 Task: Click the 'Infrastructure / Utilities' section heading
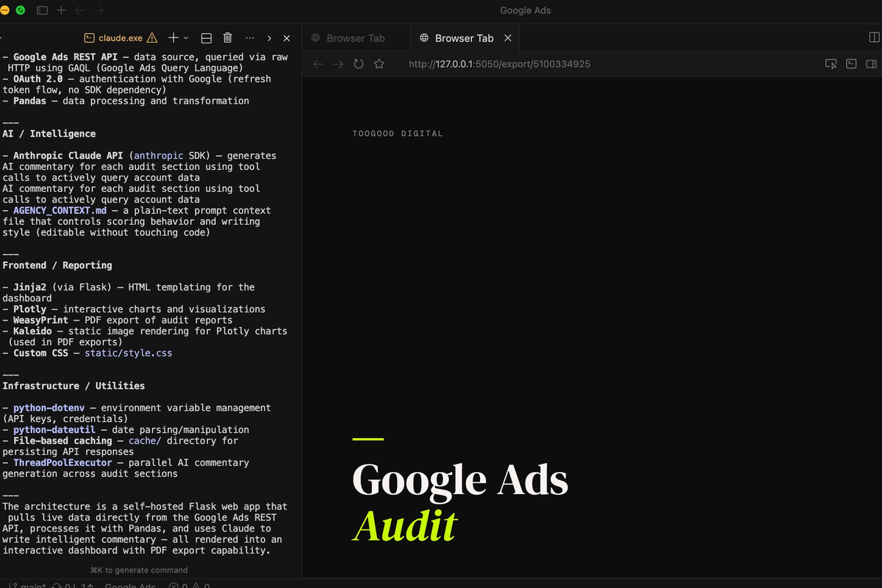(x=73, y=386)
